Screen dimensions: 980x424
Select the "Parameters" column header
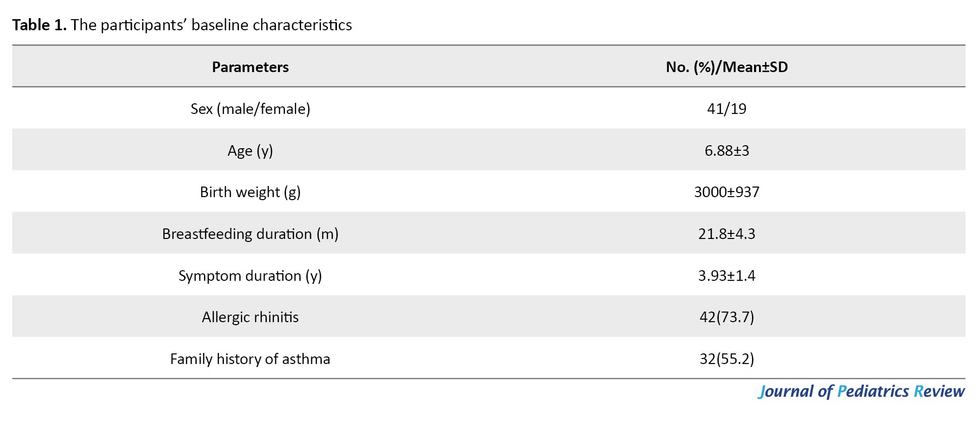tap(250, 67)
